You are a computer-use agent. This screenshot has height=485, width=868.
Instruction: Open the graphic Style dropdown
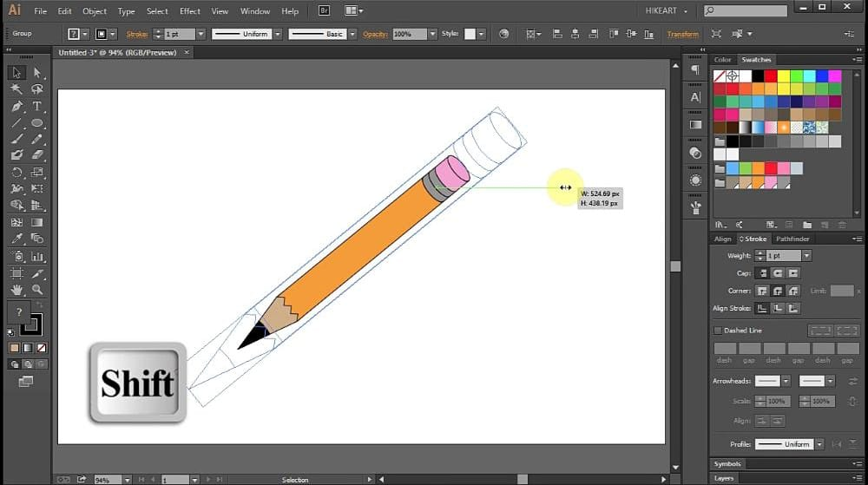point(481,35)
